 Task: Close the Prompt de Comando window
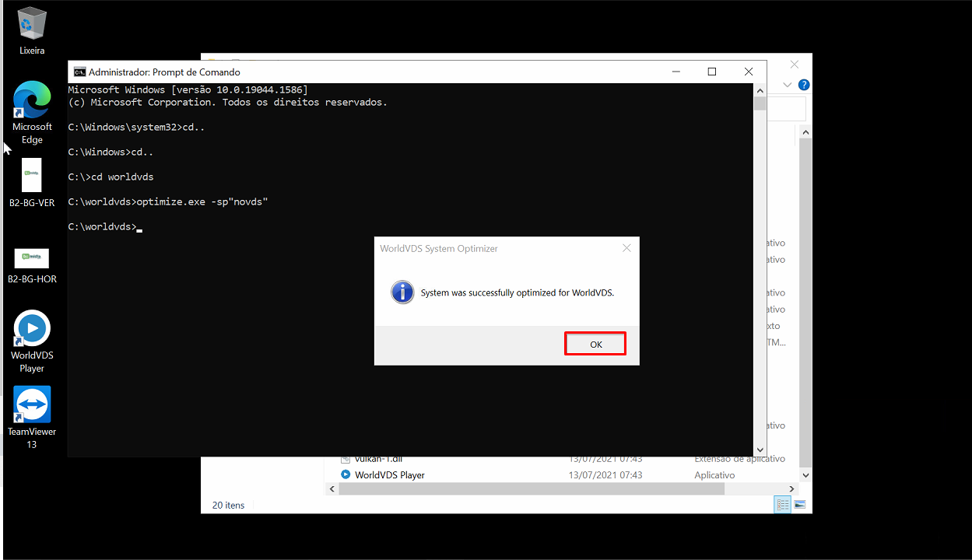pos(748,72)
